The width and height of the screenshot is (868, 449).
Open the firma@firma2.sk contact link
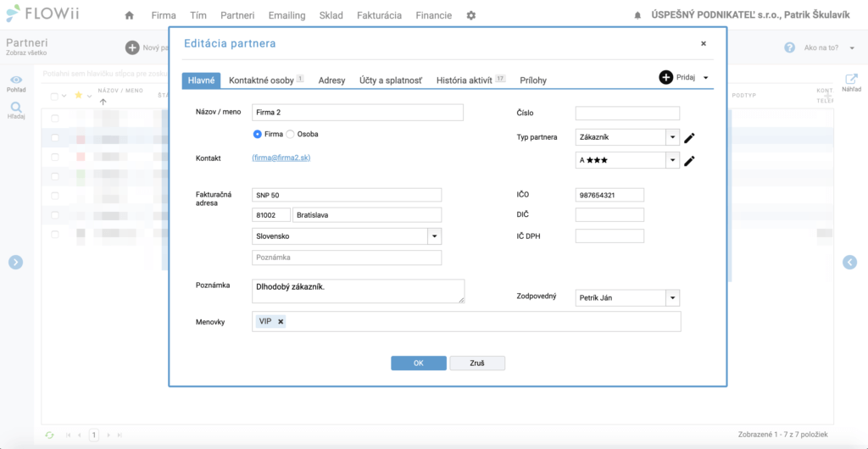point(281,158)
